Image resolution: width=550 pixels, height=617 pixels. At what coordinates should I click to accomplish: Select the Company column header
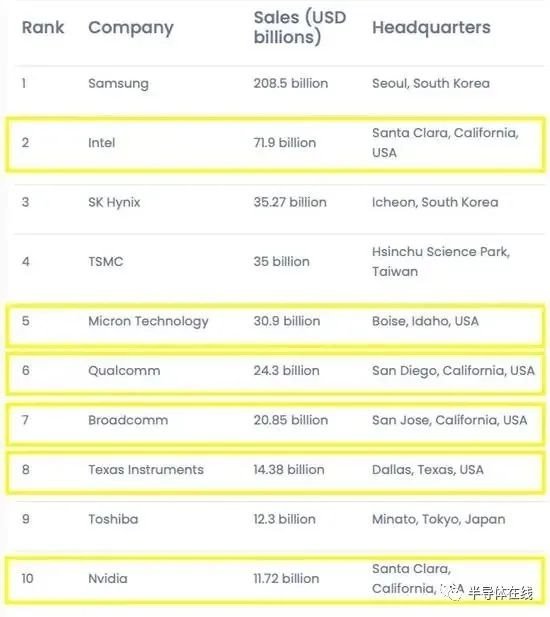131,28
